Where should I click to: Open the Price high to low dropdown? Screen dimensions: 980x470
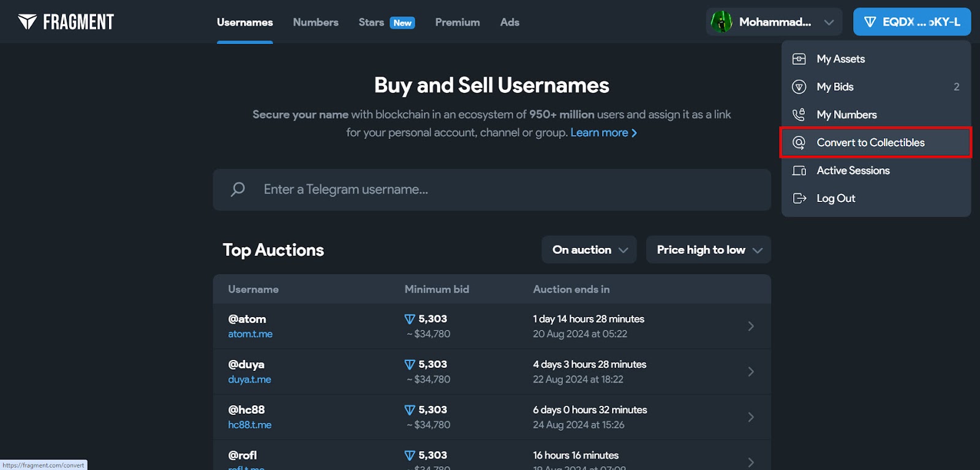[709, 250]
